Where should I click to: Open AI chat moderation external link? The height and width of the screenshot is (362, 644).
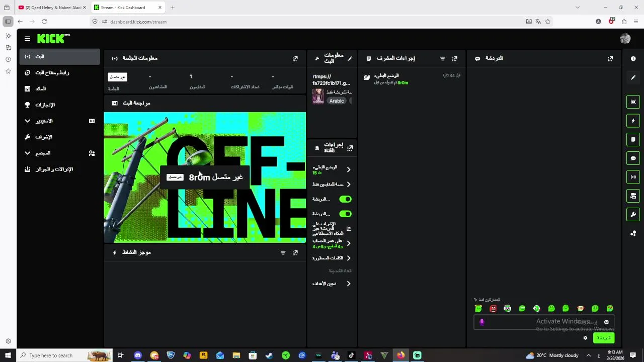(348, 229)
